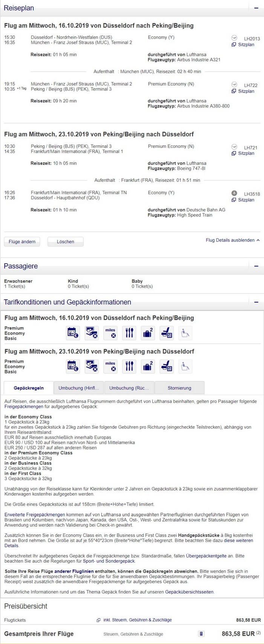This screenshot has width=264, height=644.
Task: Click greyed seated-person icon for 23.10.2019 flight
Action: (x=185, y=366)
